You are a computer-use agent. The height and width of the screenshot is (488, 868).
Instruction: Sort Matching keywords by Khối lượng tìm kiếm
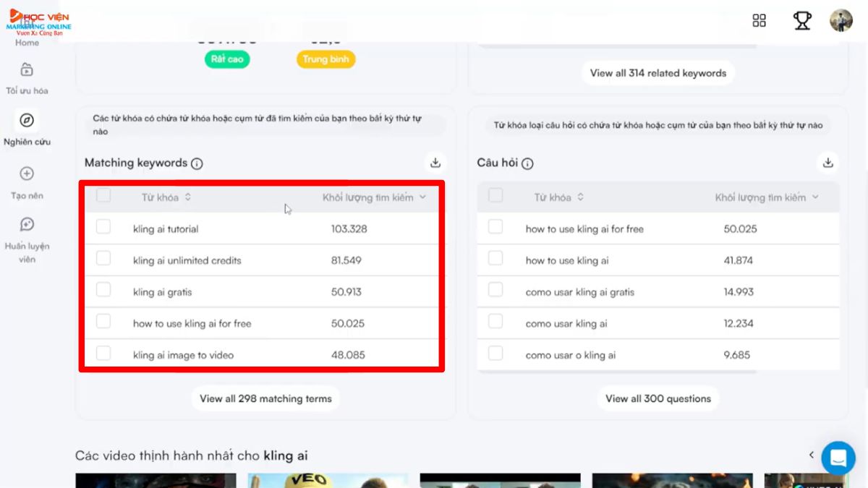point(374,197)
